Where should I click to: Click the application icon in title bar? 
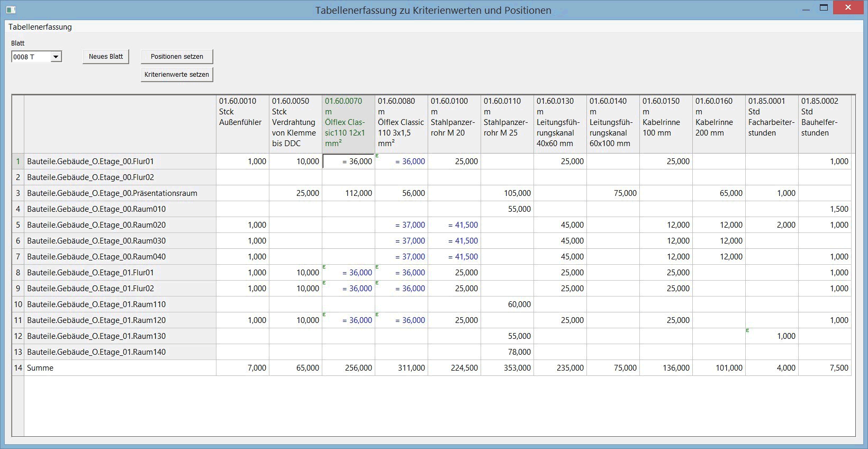point(11,10)
